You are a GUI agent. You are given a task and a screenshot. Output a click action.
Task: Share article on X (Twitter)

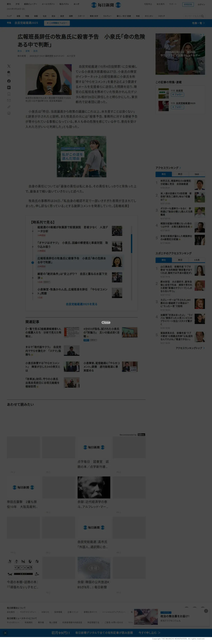(x=9, y=66)
